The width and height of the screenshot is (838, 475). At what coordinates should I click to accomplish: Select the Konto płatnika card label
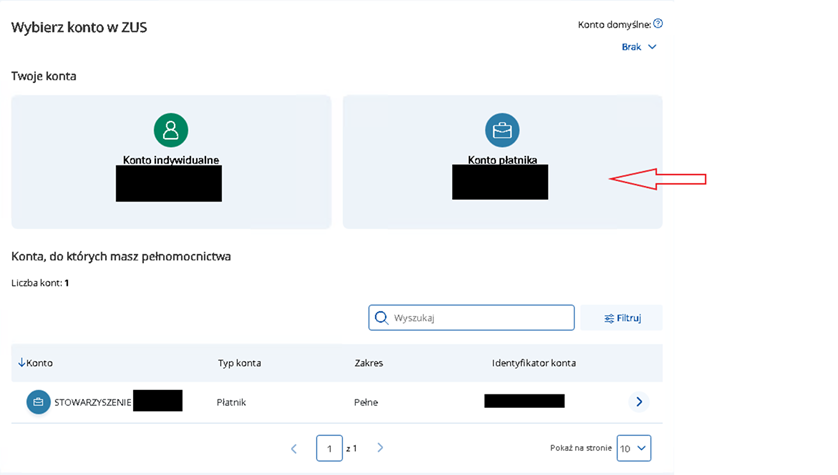[502, 160]
